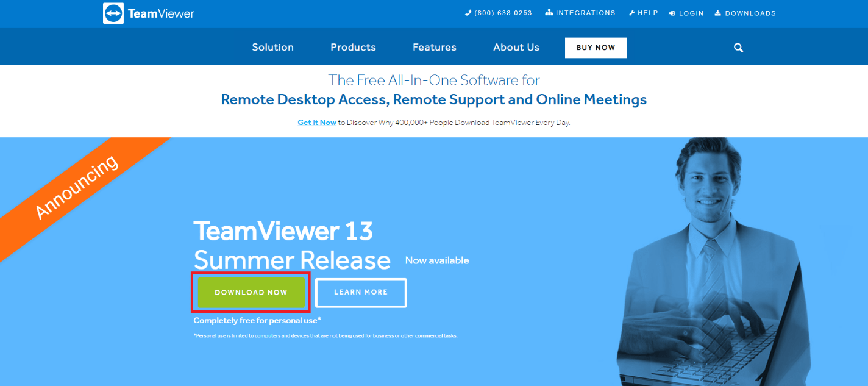Open the search magnifier icon
This screenshot has width=868, height=386.
coord(738,48)
